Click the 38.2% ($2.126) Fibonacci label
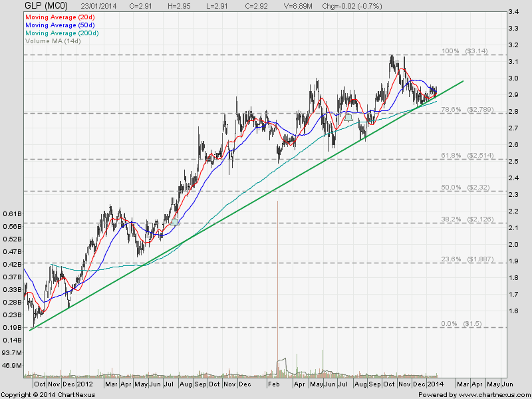Image resolution: width=532 pixels, height=399 pixels. (467, 219)
